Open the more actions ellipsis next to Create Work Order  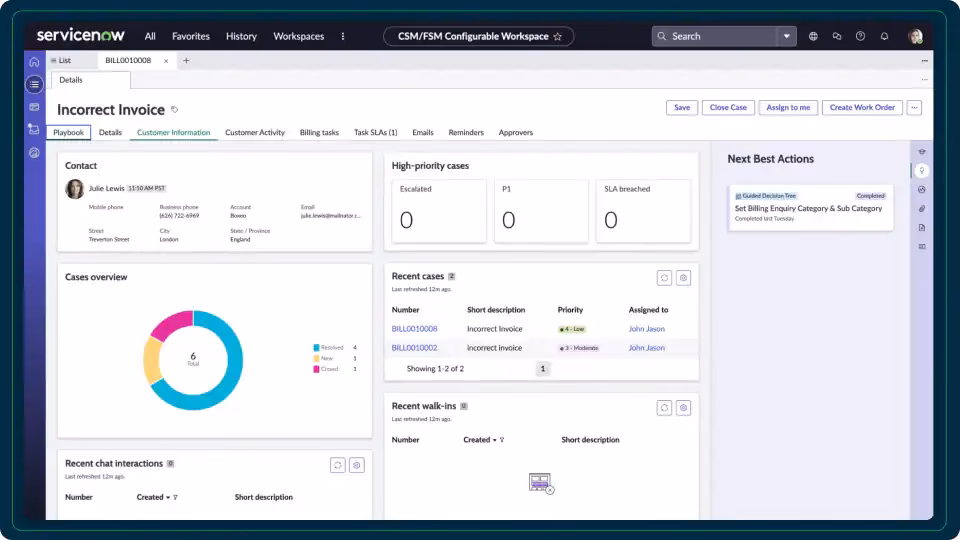[914, 108]
